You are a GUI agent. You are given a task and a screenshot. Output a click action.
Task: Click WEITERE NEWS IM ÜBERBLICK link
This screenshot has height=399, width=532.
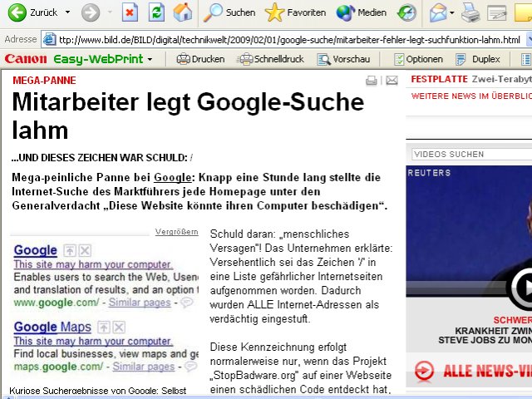(x=471, y=96)
